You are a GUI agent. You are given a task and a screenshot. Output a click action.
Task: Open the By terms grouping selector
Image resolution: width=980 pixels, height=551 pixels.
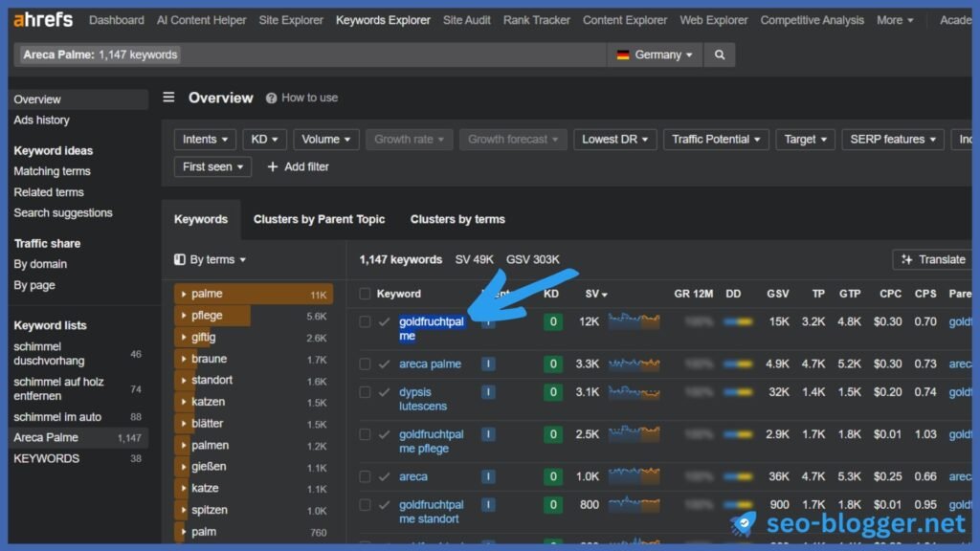pos(210,259)
